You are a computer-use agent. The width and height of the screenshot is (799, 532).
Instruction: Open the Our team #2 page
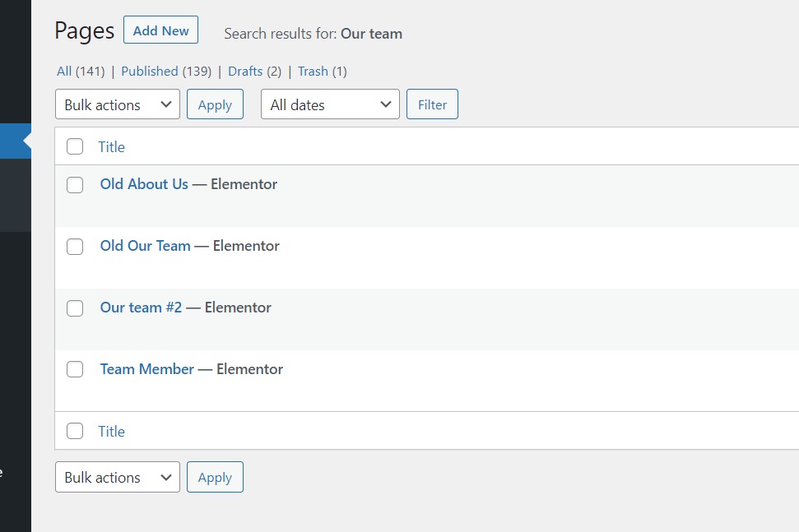pos(141,308)
